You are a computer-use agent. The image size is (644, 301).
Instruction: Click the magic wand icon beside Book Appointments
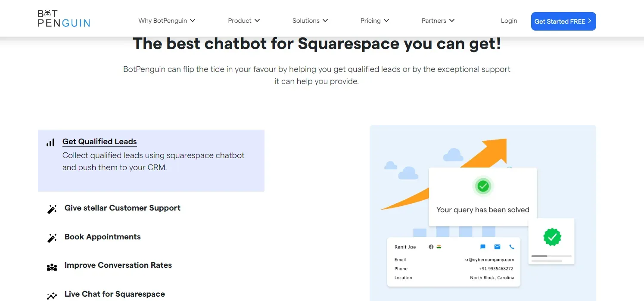(x=52, y=238)
